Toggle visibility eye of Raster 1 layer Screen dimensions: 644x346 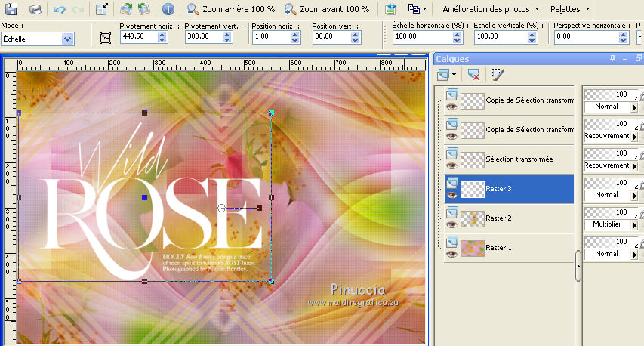(451, 255)
